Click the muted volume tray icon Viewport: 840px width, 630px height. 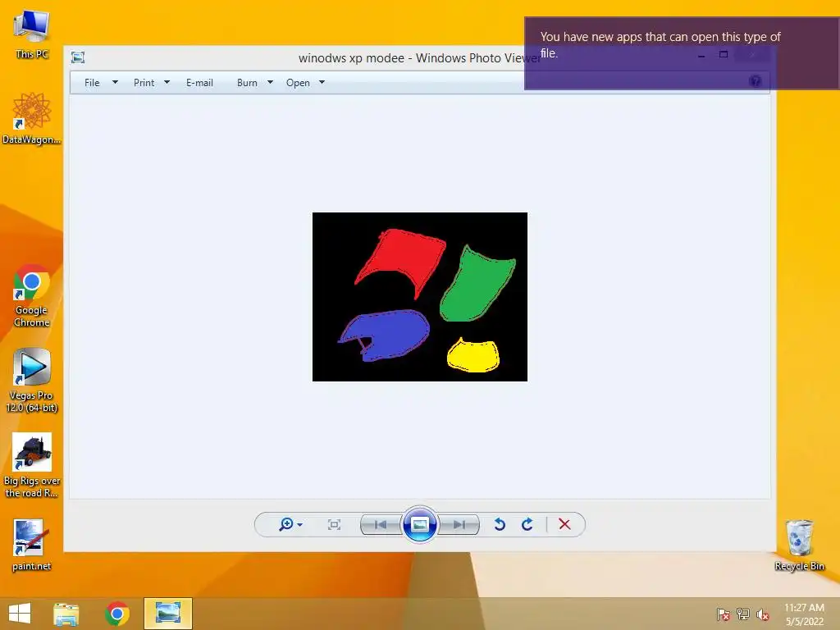(x=763, y=614)
